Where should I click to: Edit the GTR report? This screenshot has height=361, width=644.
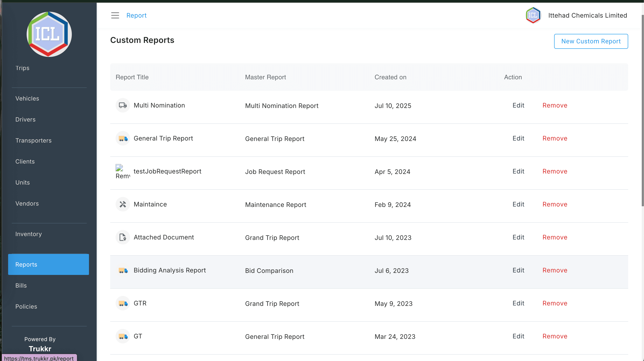tap(518, 303)
